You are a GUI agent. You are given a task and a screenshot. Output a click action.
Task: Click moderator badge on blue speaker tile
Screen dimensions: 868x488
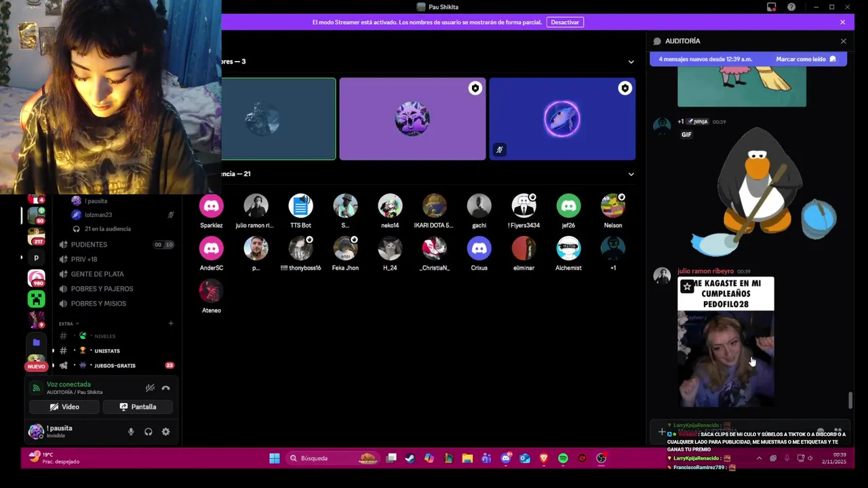point(625,88)
